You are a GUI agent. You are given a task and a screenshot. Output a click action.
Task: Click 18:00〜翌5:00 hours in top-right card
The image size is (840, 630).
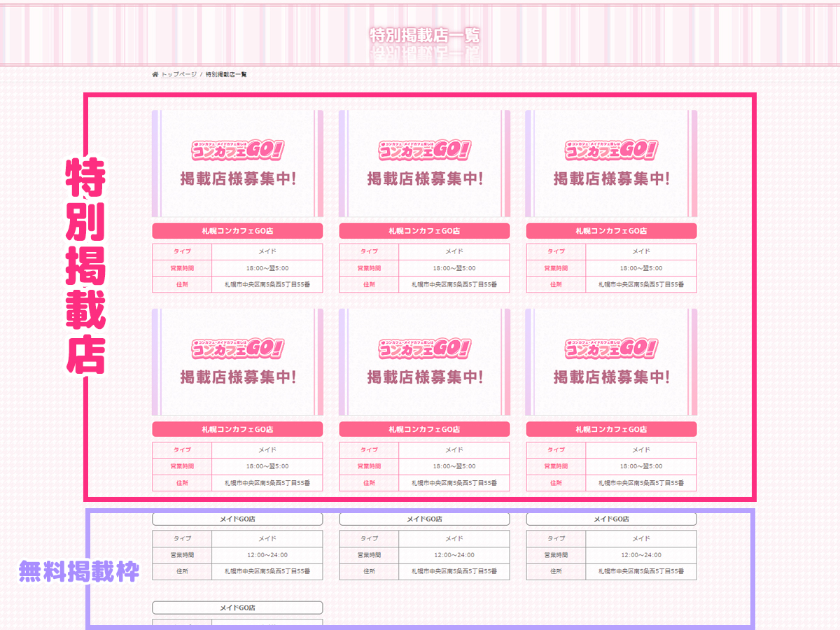tap(641, 268)
